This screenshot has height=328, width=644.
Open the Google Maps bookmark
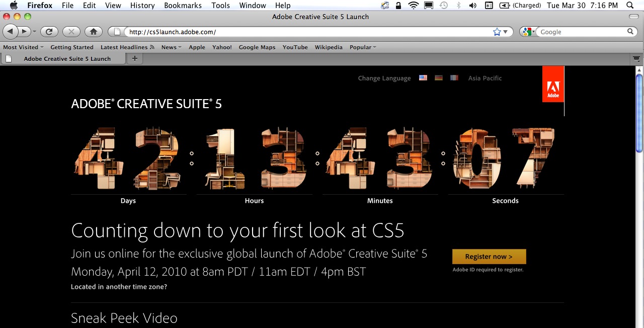[x=257, y=47]
